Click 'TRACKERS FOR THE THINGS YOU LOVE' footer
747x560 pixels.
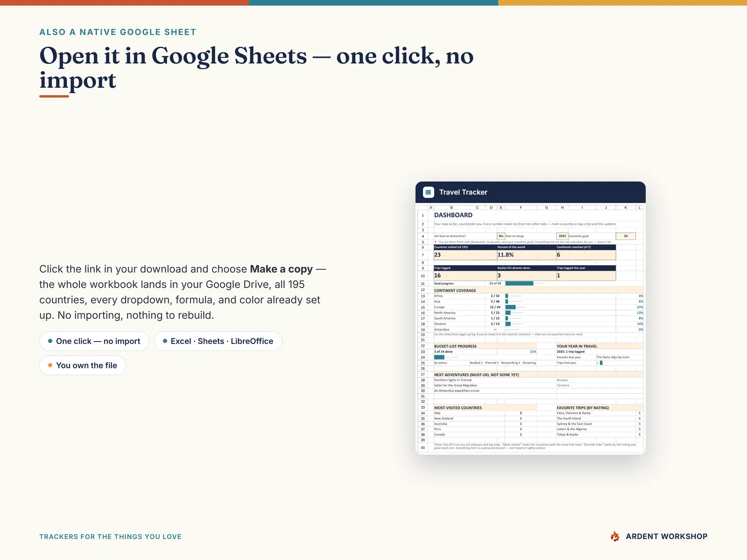110,537
